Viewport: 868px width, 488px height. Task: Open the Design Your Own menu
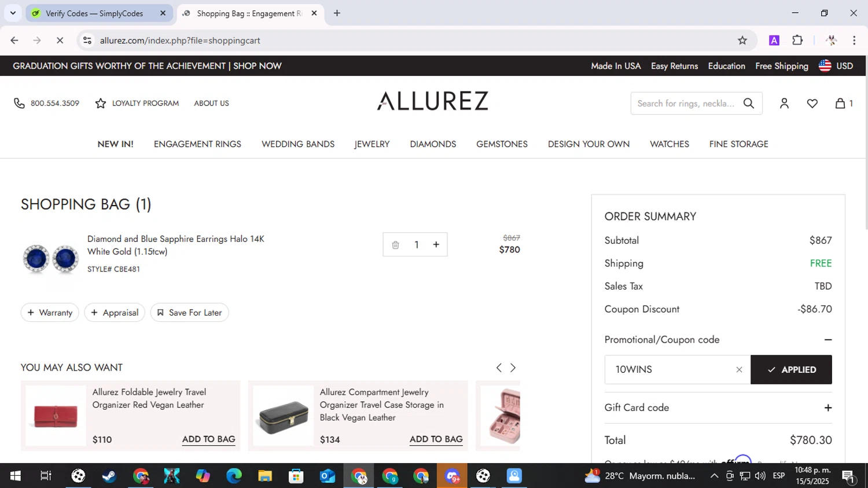589,144
